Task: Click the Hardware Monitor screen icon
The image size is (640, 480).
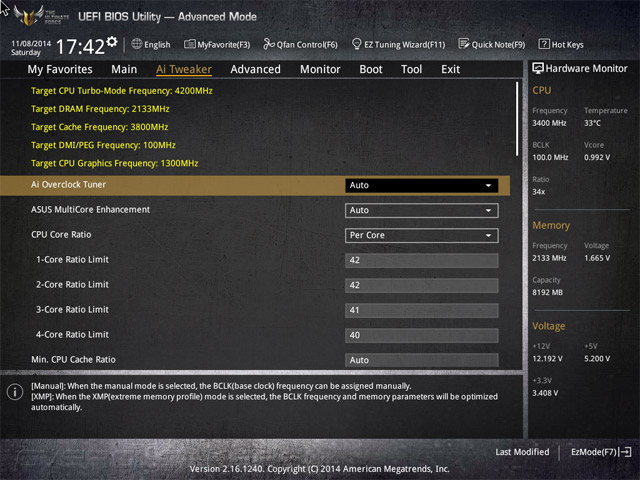Action: click(538, 68)
